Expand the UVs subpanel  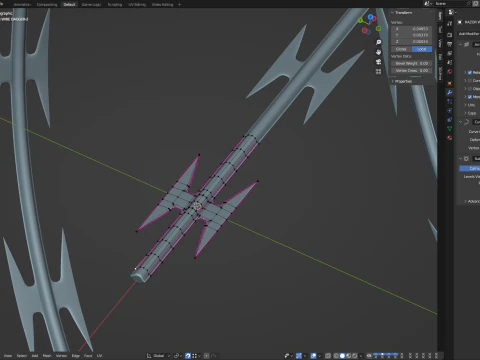coord(471,105)
